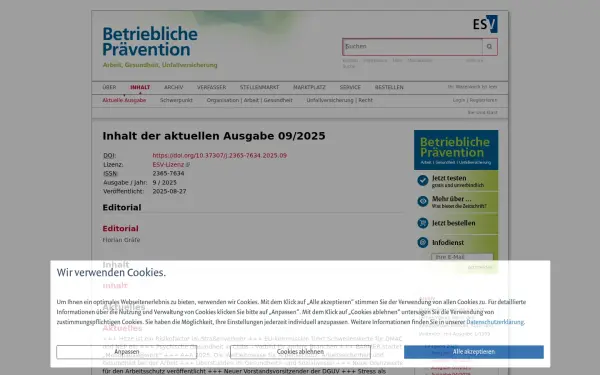Screen dimensions: 600x375
Task: Click the Jetzt bestellen cart icon
Action: click(423, 223)
